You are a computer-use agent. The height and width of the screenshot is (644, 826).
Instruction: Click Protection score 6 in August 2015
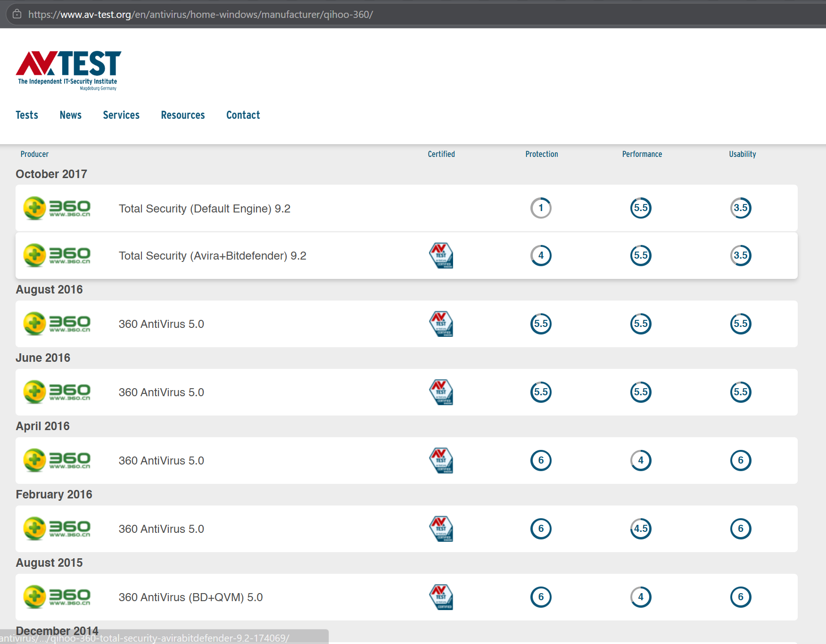click(x=541, y=597)
